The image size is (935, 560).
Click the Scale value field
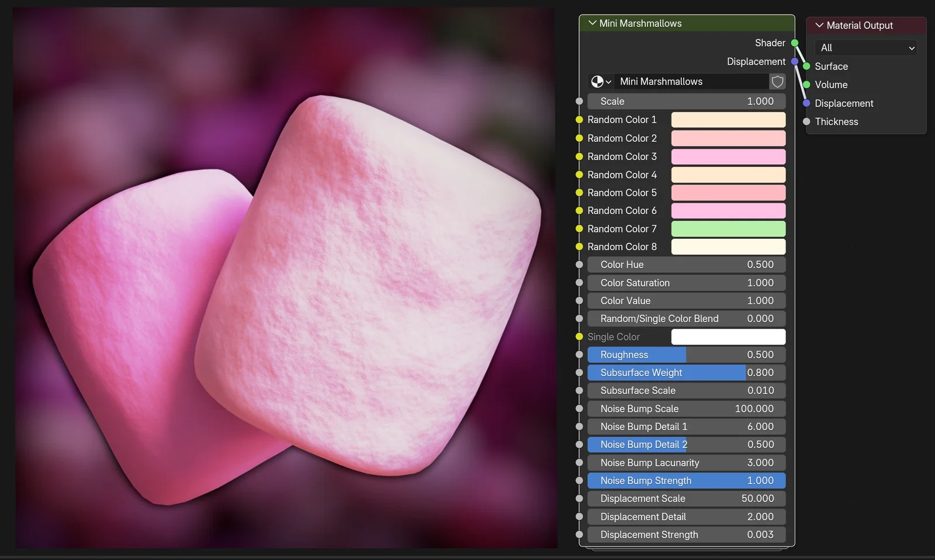click(x=687, y=101)
